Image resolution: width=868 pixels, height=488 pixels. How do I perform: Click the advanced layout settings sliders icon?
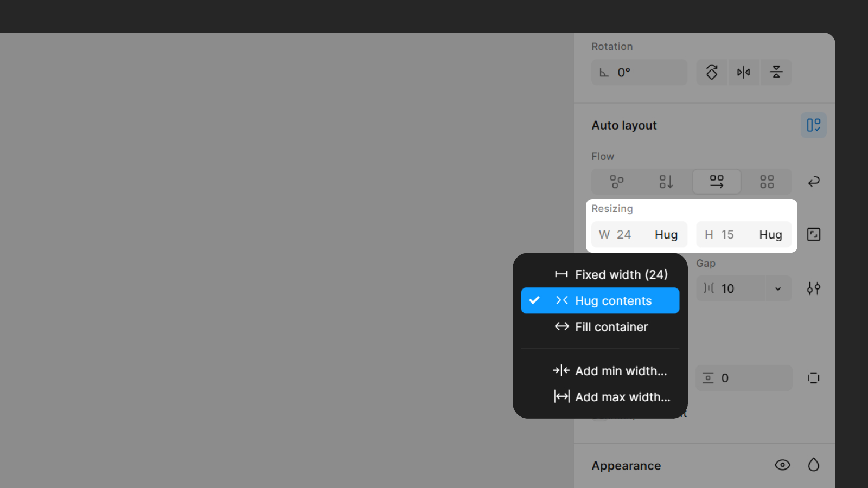(x=813, y=288)
